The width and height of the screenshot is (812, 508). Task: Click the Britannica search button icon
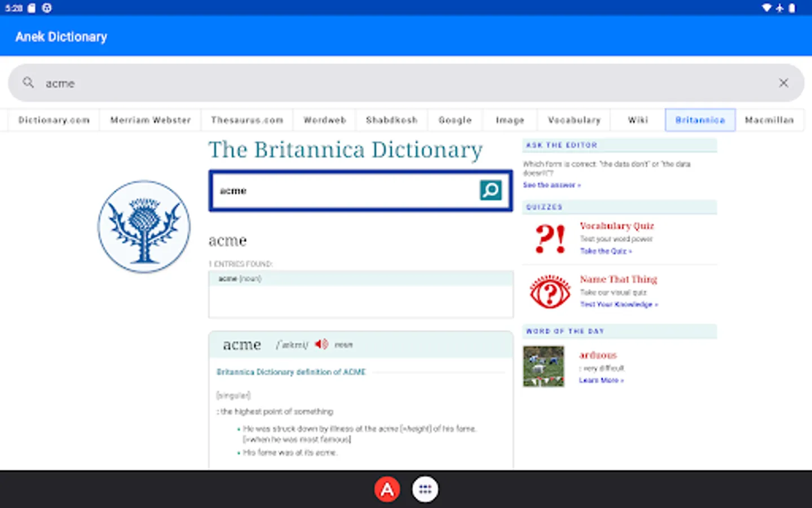(491, 190)
